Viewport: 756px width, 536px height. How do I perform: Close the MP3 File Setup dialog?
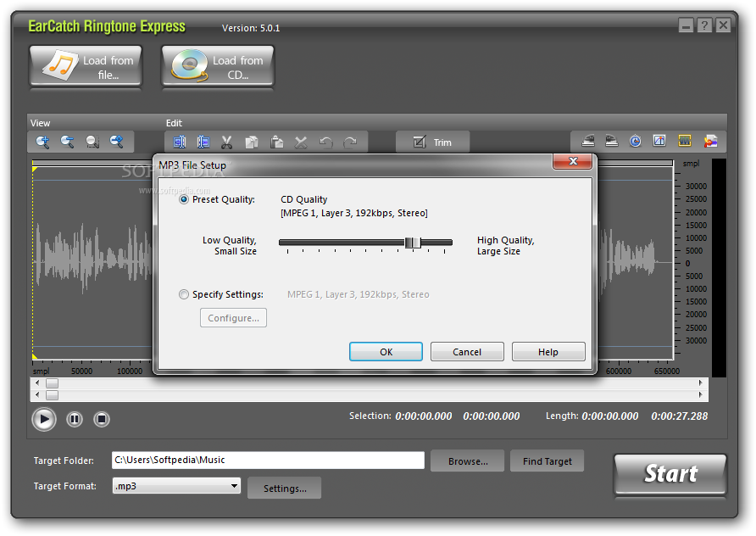click(x=573, y=162)
